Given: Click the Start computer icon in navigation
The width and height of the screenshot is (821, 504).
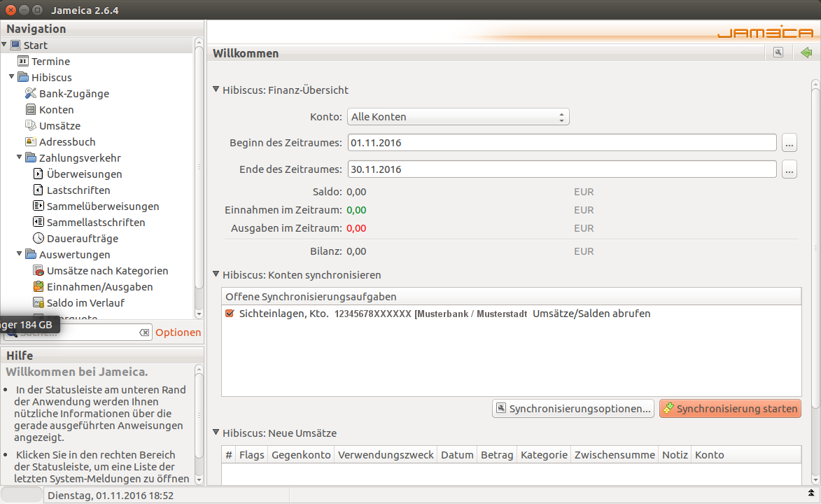Looking at the screenshot, I should pos(15,45).
